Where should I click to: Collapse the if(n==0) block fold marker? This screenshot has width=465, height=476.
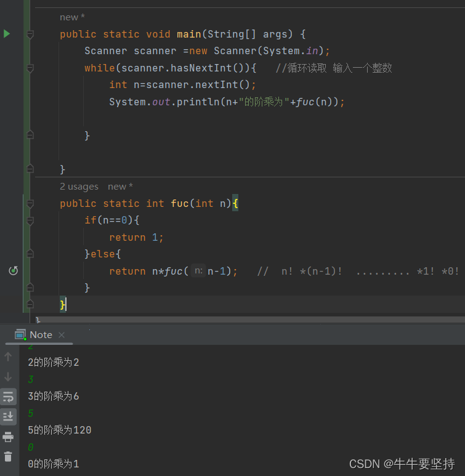point(30,220)
